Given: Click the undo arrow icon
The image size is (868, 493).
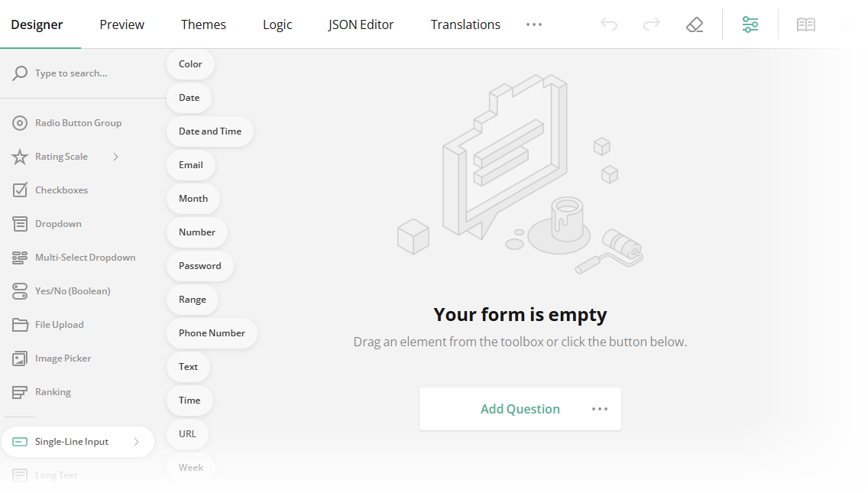Looking at the screenshot, I should tap(609, 24).
